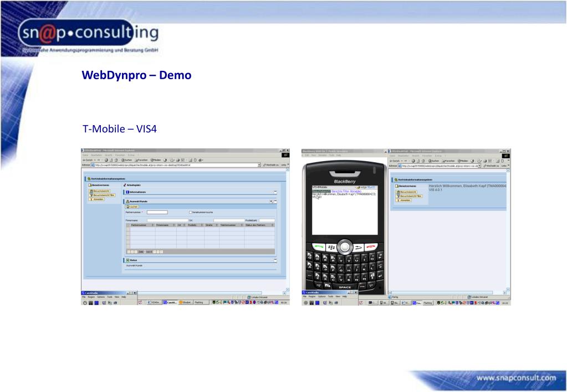
Task: Click CamStudio taskbar button in left screenshot
Action: click(x=170, y=302)
